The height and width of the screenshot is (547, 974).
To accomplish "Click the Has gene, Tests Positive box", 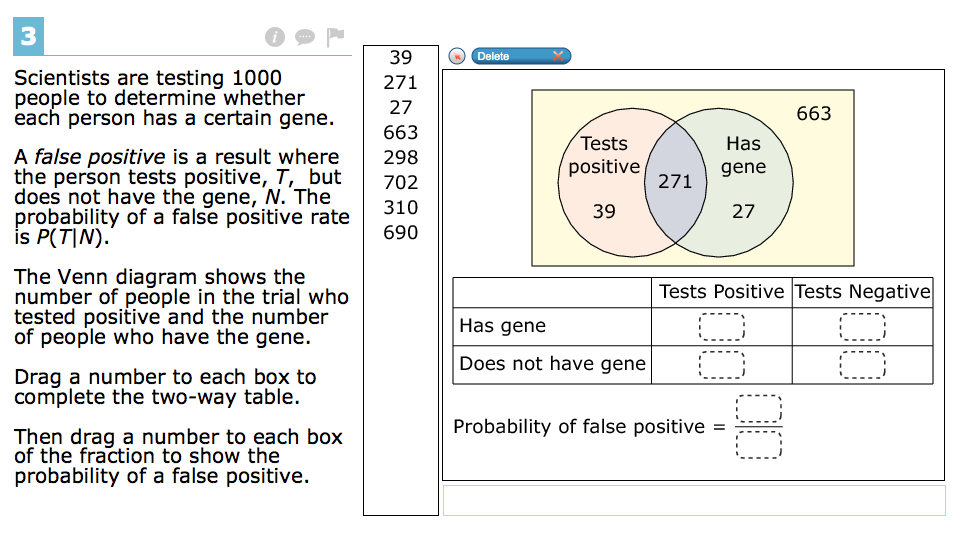I will (722, 327).
